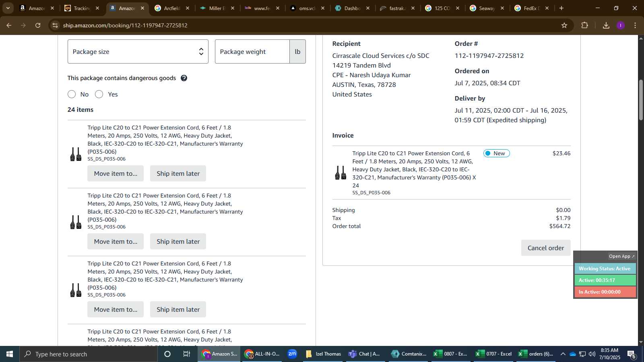
Task: Switch to the Arcfield Google tab
Action: click(x=171, y=8)
